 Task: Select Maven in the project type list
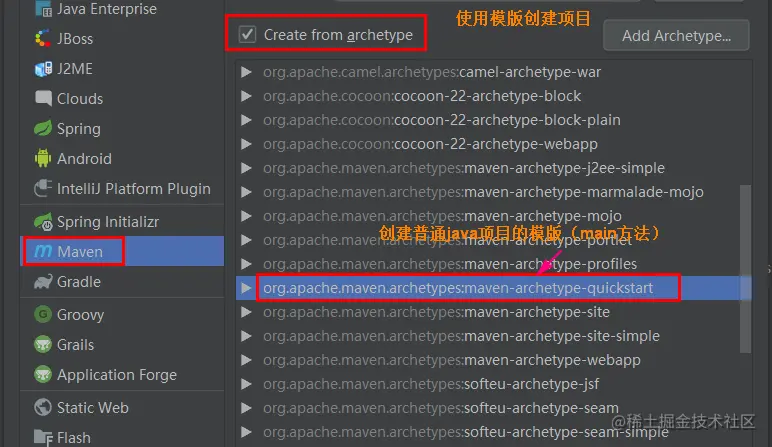[122, 251]
